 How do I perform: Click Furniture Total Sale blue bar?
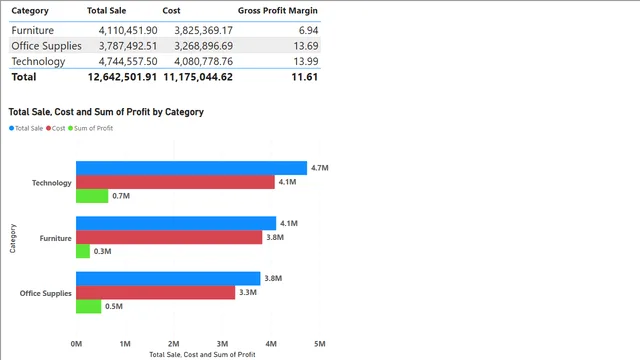(176, 223)
